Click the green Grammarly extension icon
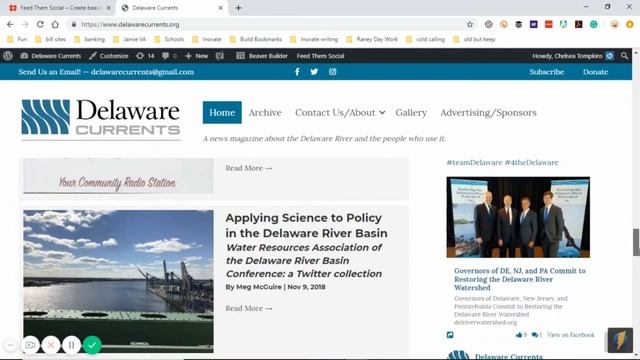 tap(593, 24)
